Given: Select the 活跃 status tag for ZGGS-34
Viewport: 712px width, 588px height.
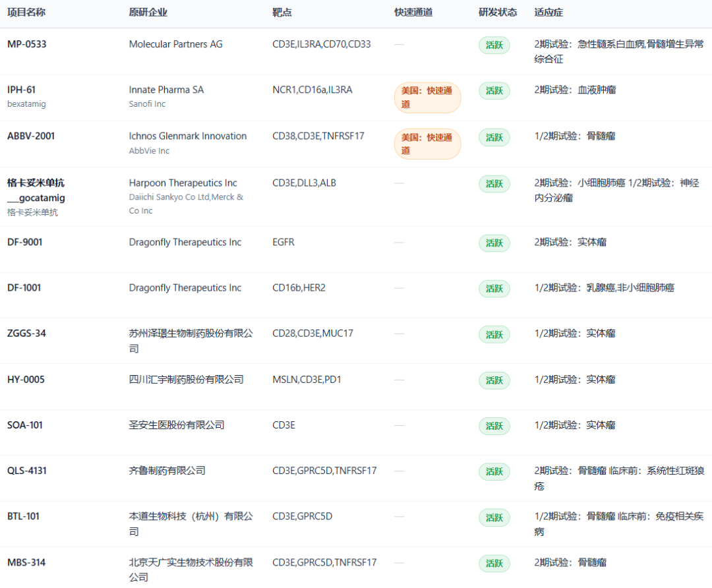Looking at the screenshot, I should (494, 335).
